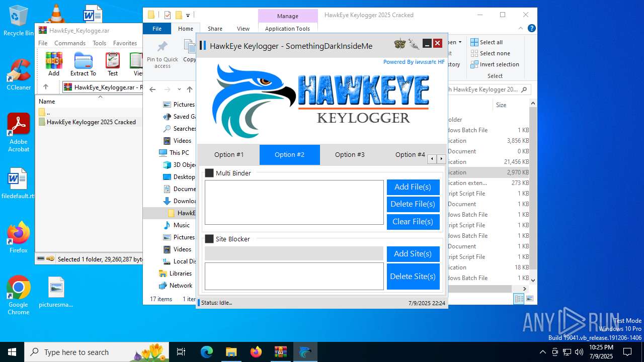This screenshot has width=644, height=362.
Task: Open the Option #3 tab
Action: (x=350, y=154)
